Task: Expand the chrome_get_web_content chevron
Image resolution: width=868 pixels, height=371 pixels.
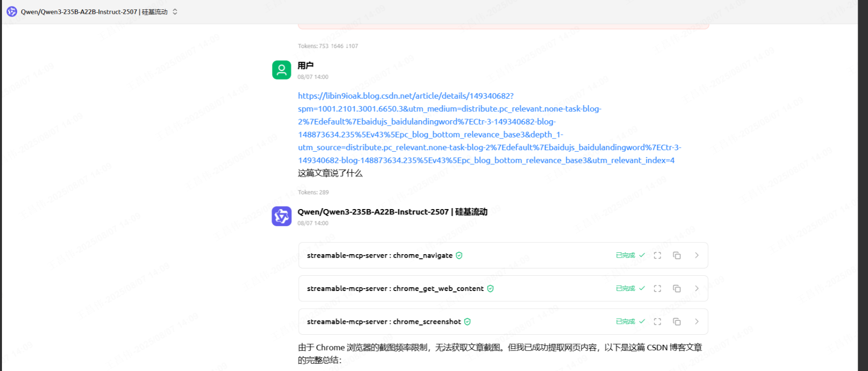Action: coord(697,289)
